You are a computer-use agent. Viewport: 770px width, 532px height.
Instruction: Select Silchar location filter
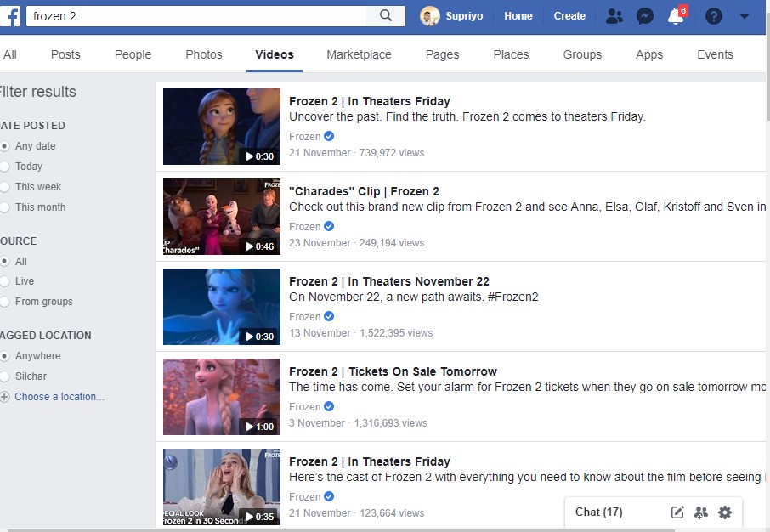[4, 376]
